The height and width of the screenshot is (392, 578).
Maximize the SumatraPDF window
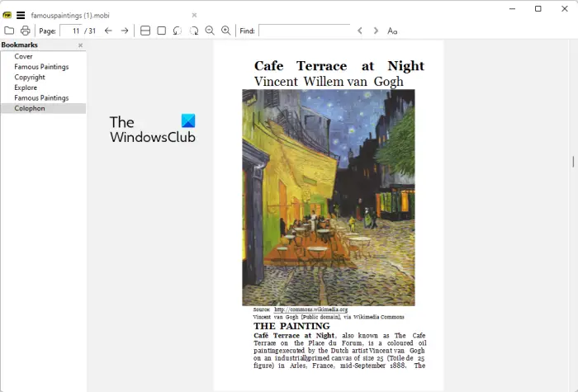coord(538,8)
